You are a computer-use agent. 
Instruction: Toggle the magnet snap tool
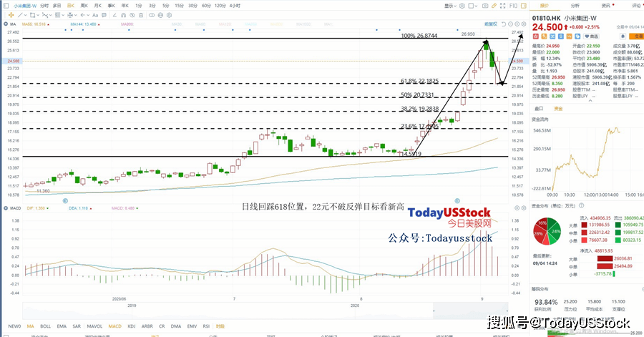click(123, 15)
